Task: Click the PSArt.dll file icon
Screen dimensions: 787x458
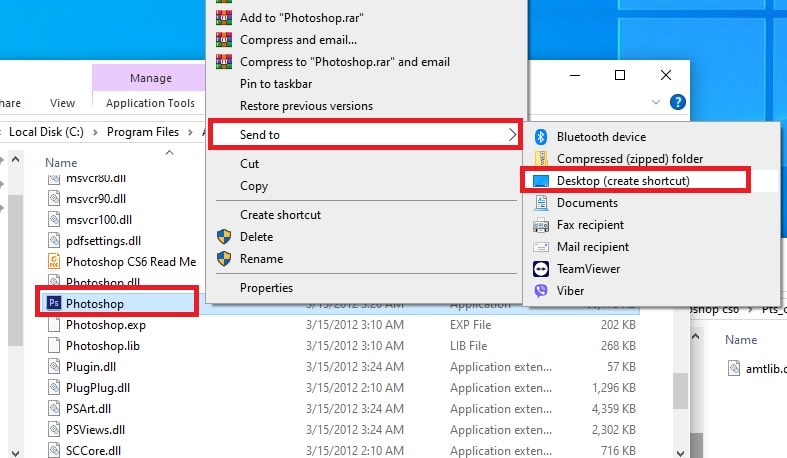Action: [54, 408]
